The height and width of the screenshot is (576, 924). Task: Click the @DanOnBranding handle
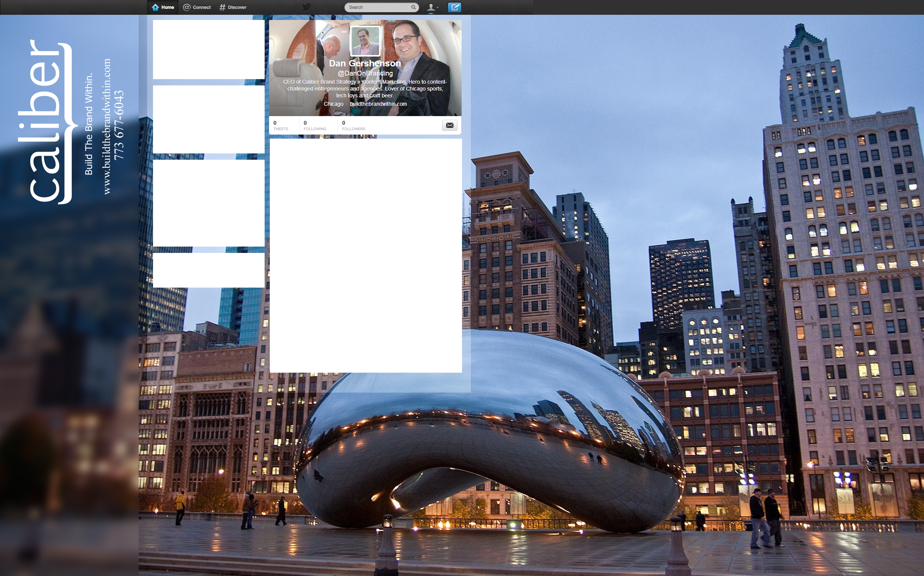point(365,73)
